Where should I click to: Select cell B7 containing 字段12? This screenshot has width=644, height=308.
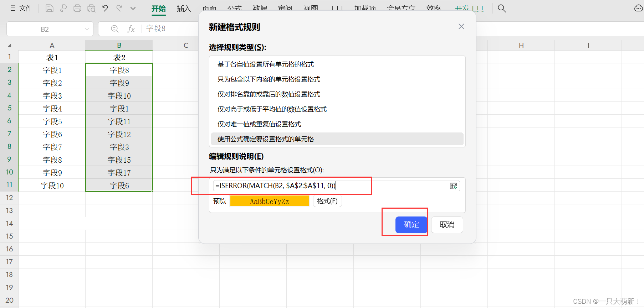pyautogui.click(x=119, y=134)
